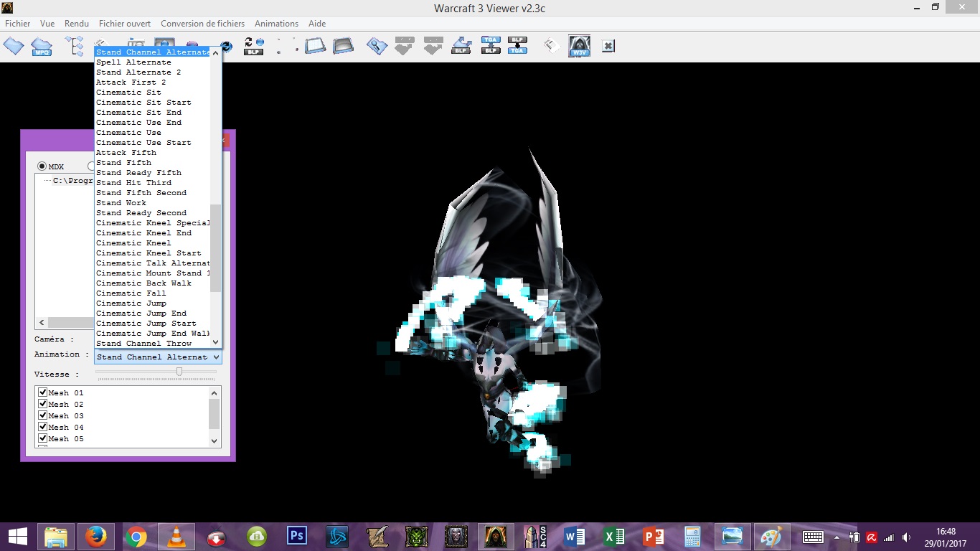
Task: Choose 'Stand Work' animation
Action: 153,203
